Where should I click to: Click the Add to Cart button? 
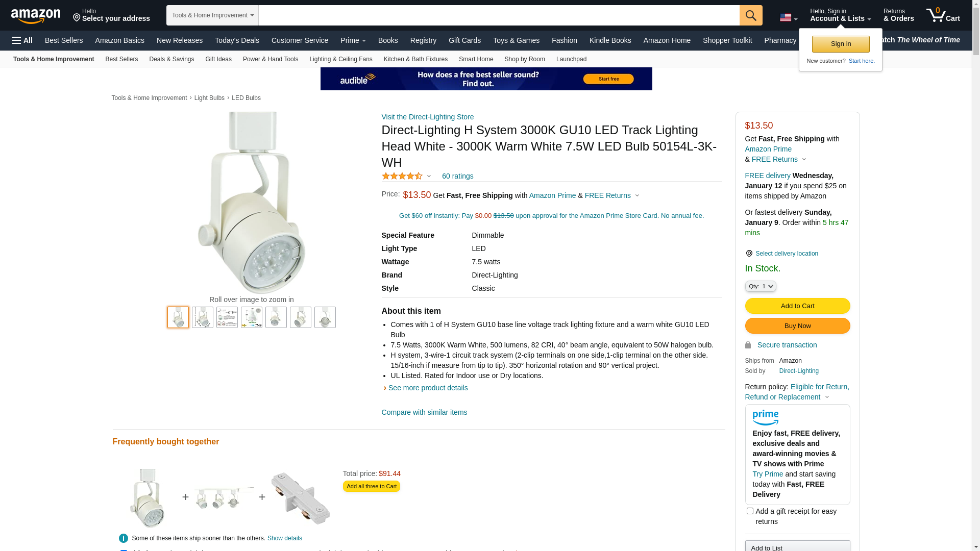coord(797,306)
